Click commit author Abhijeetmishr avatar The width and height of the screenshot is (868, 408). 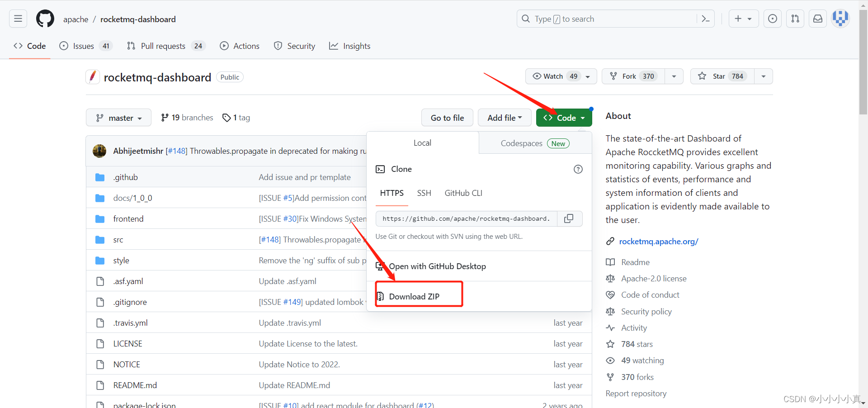[x=99, y=151]
